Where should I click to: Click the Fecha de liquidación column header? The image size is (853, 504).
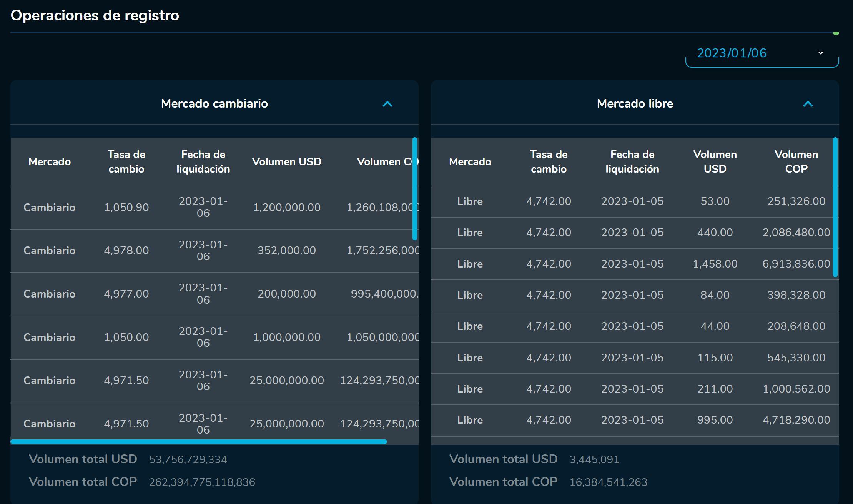[x=203, y=161]
